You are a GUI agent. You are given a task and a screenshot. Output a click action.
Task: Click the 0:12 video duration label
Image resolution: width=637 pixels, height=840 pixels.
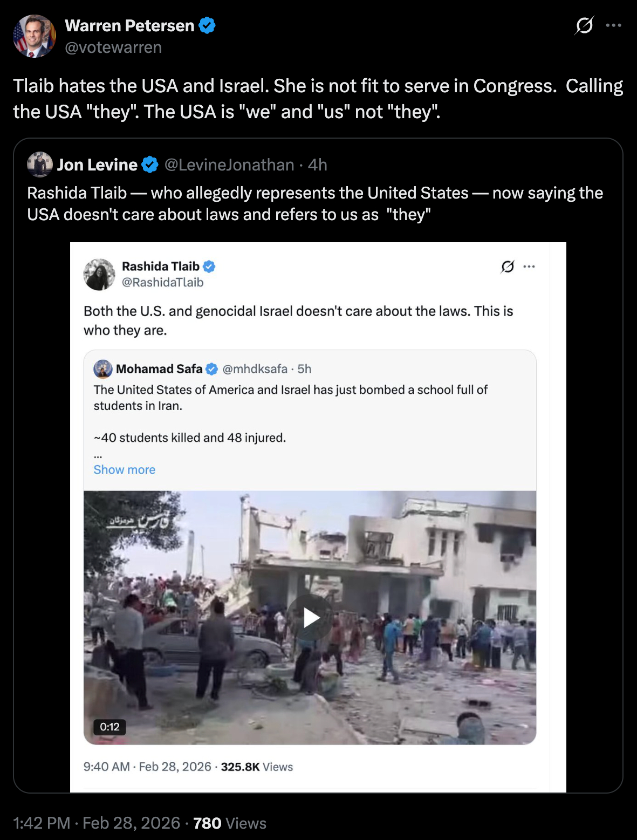pos(109,727)
